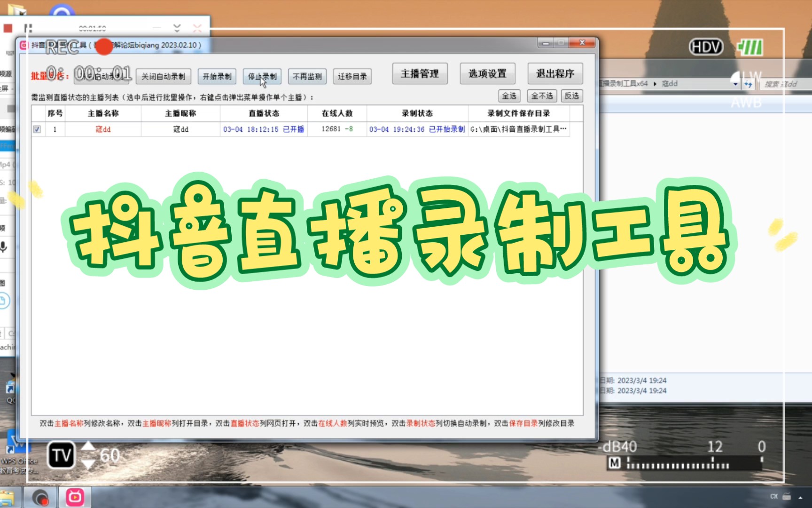Screen dimensions: 812x508
Task: Collapse recorder window with the chevron icon
Action: 177,28
